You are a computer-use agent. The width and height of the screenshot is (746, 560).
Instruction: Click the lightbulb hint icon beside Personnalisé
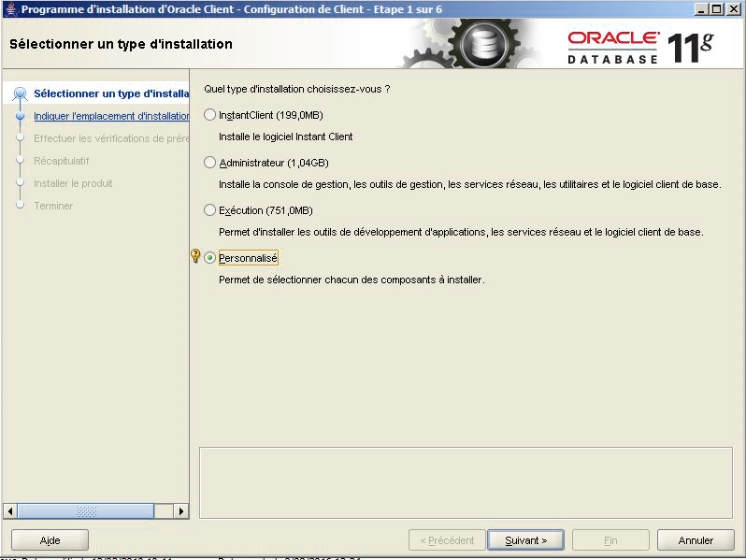(x=195, y=255)
